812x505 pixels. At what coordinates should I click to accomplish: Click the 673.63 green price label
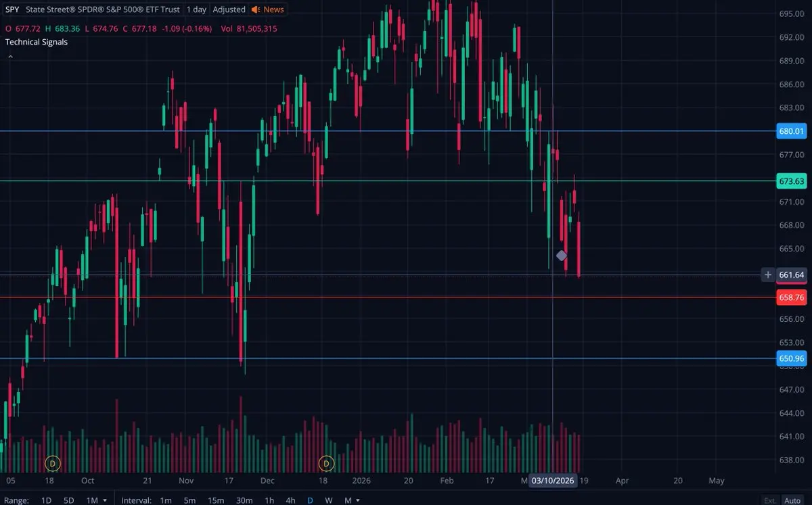coord(792,181)
